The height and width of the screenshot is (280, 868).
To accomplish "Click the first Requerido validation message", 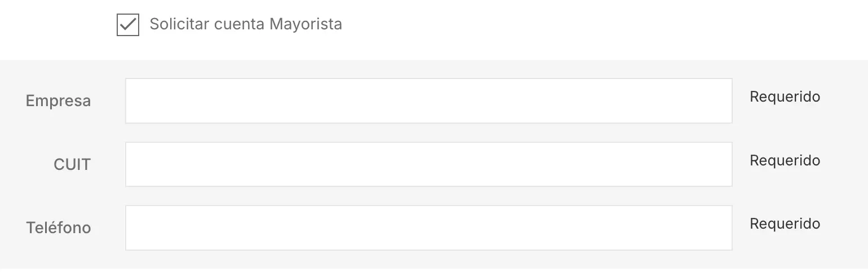I will point(785,97).
